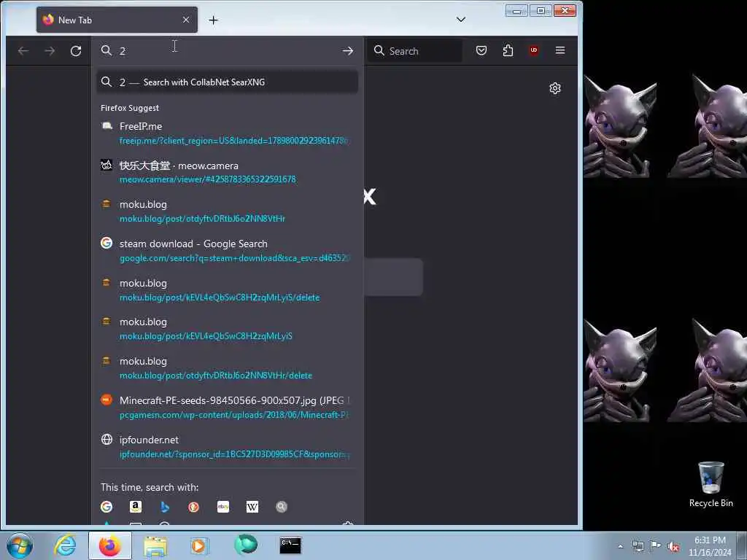Screen dimensions: 747x560
Task: Open Windows Explorer from taskbar
Action: tap(155, 545)
